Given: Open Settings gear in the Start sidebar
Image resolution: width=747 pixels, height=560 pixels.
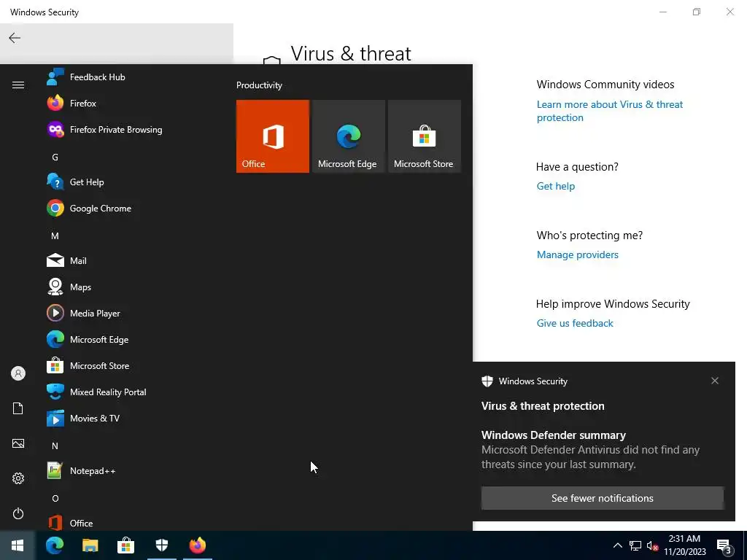Looking at the screenshot, I should click(x=18, y=478).
